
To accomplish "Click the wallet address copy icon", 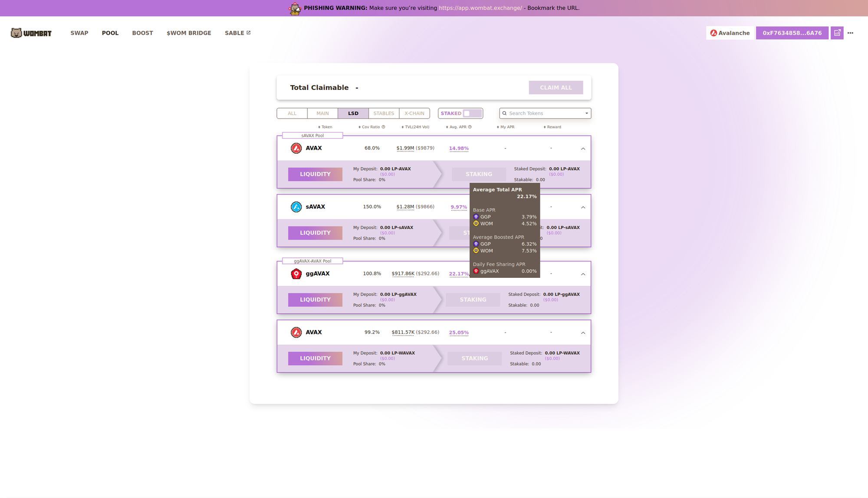I will (837, 33).
